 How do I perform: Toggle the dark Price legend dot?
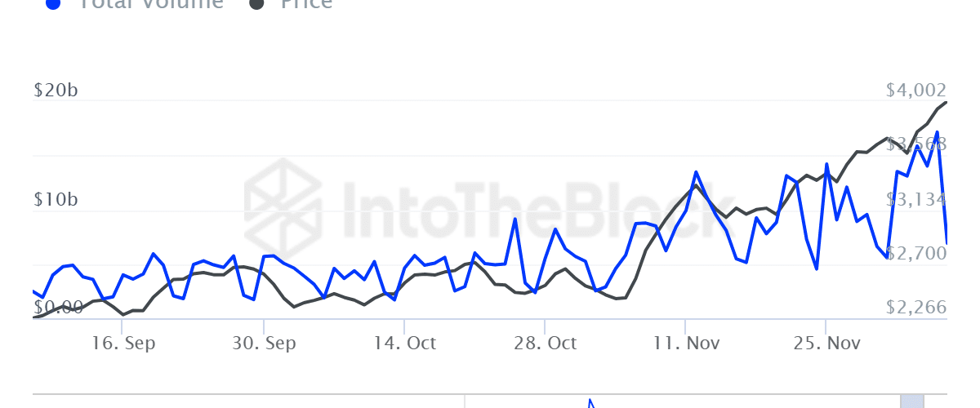coord(257,3)
